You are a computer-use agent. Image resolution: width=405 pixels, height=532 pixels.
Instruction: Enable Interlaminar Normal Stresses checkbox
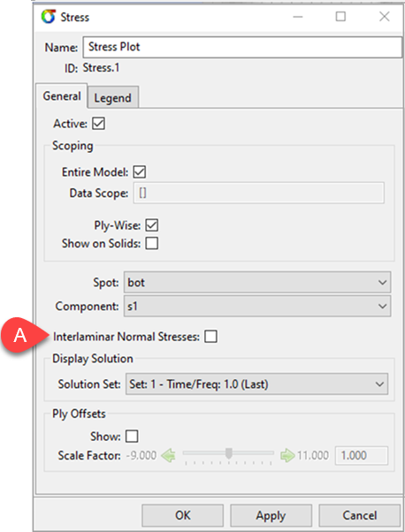pos(210,337)
